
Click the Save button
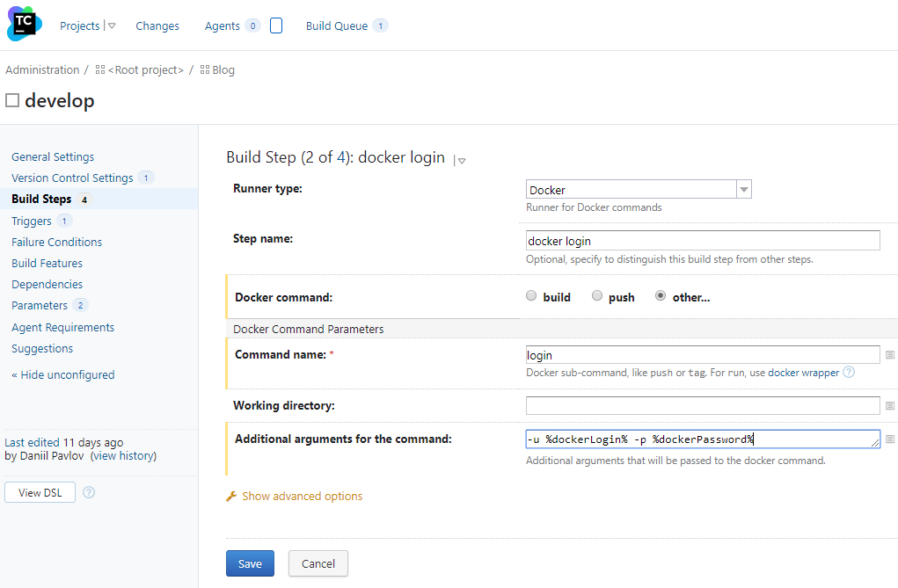coord(250,563)
